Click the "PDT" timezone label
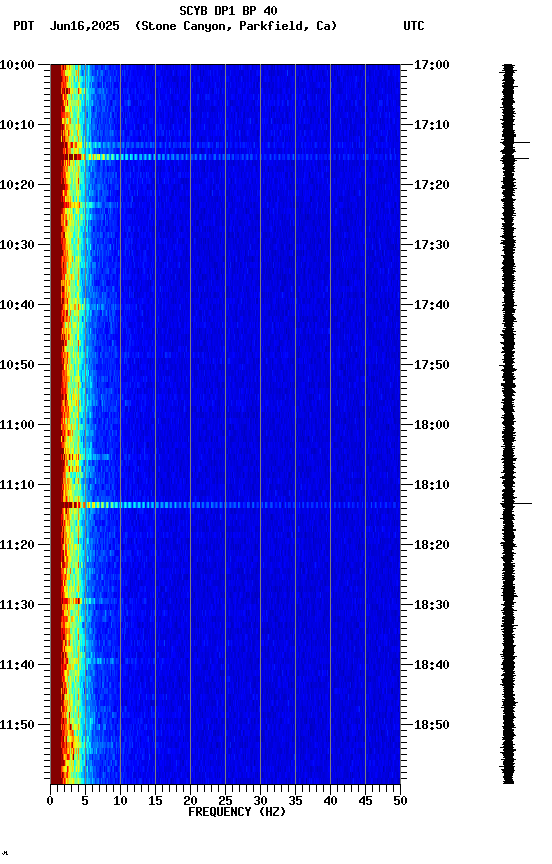 24,26
